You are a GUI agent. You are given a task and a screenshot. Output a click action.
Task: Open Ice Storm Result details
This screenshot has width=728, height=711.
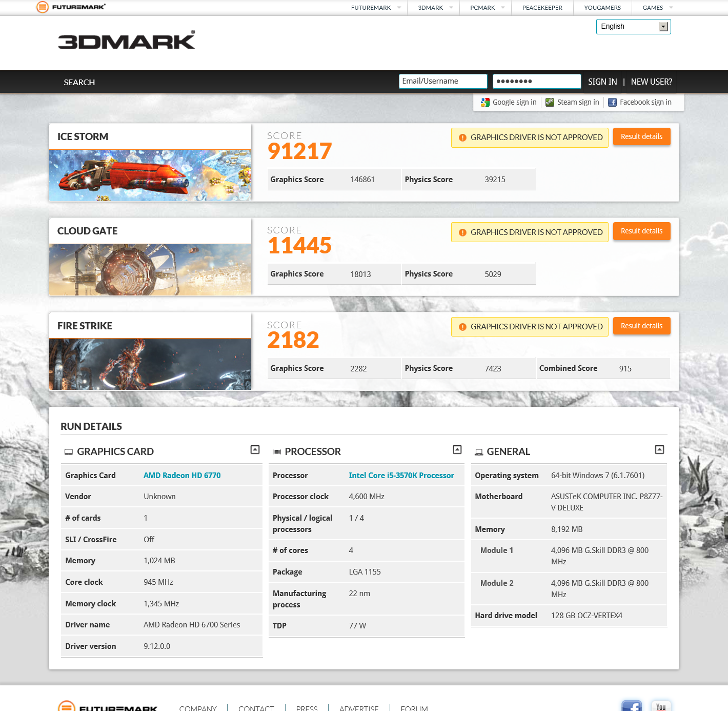pyautogui.click(x=642, y=136)
